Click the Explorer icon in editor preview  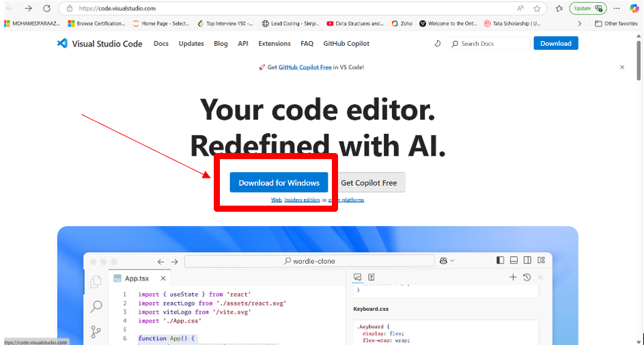coord(96,281)
